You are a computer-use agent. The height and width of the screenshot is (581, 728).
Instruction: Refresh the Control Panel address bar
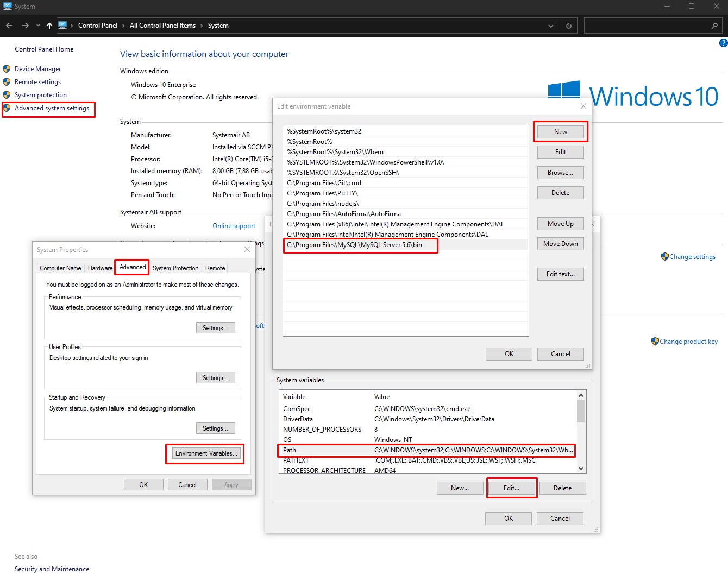pyautogui.click(x=569, y=26)
